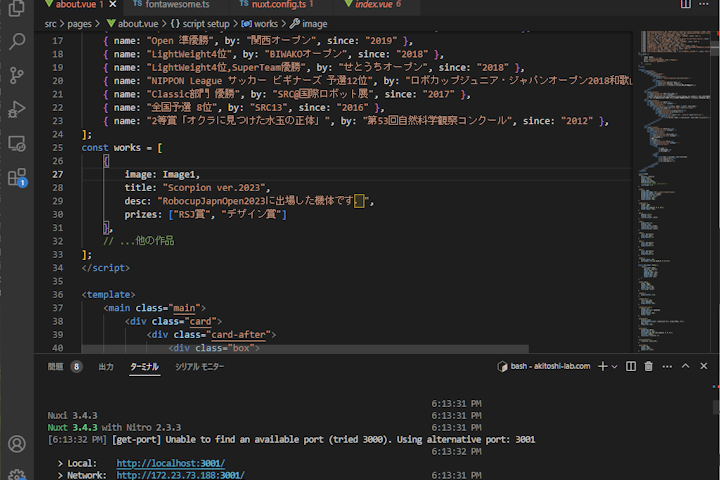This screenshot has height=480, width=720.
Task: Open the 出力 panel tab
Action: pyautogui.click(x=106, y=367)
